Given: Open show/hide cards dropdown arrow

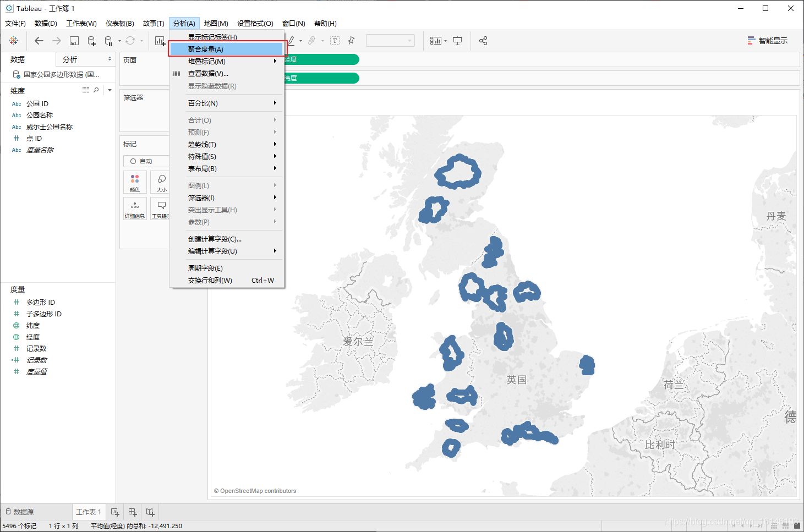Looking at the screenshot, I should 445,41.
